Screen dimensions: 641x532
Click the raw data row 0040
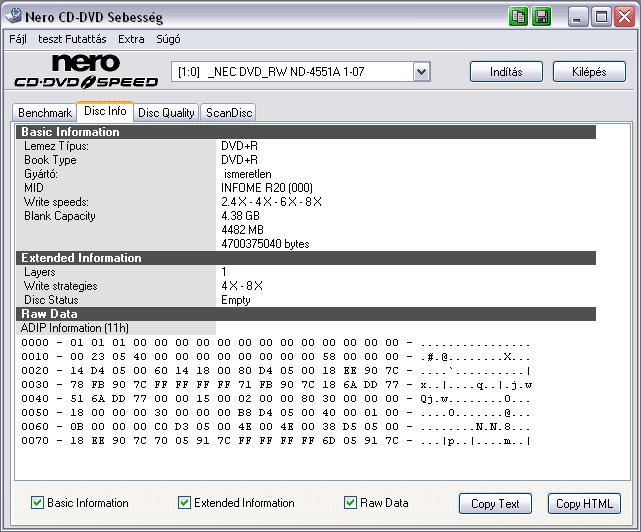[276, 399]
